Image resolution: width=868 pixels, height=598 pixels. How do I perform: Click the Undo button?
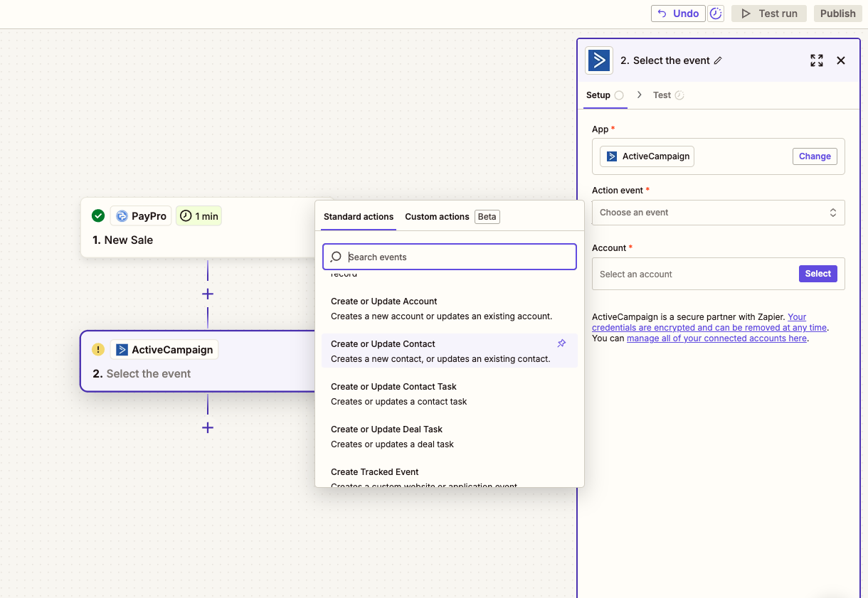[678, 14]
